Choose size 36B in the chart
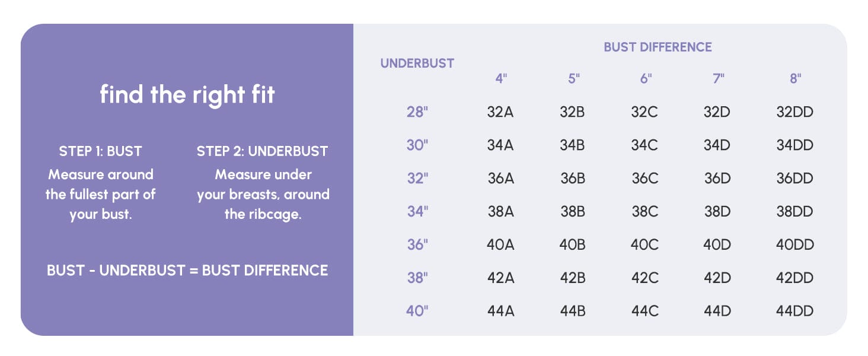868x356 pixels. click(x=573, y=179)
